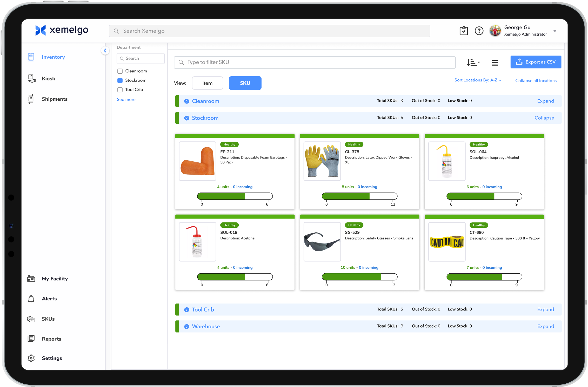Image resolution: width=588 pixels, height=387 pixels.
Task: Expand Tool Crib using its arrow icon
Action: tap(187, 310)
